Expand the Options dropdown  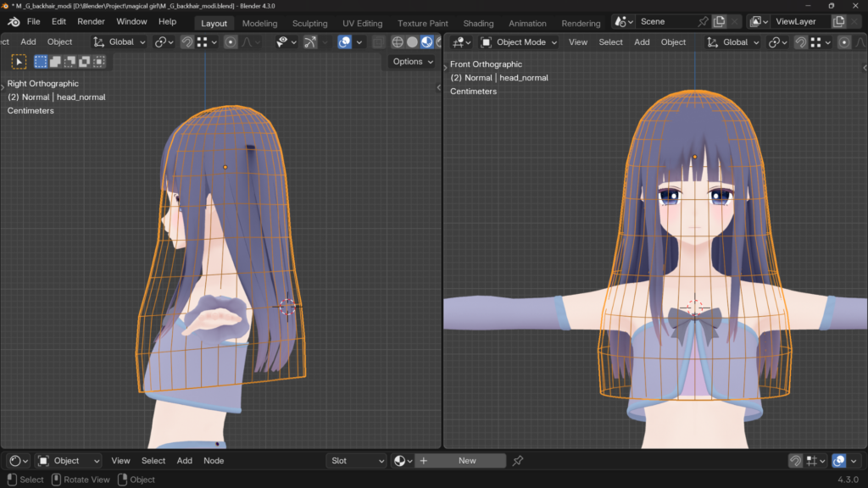pyautogui.click(x=413, y=62)
